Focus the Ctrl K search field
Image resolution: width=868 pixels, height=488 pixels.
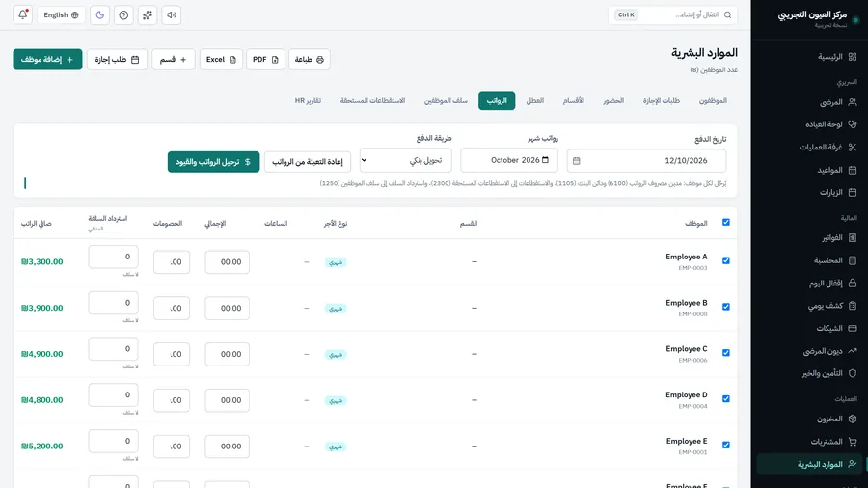[672, 14]
